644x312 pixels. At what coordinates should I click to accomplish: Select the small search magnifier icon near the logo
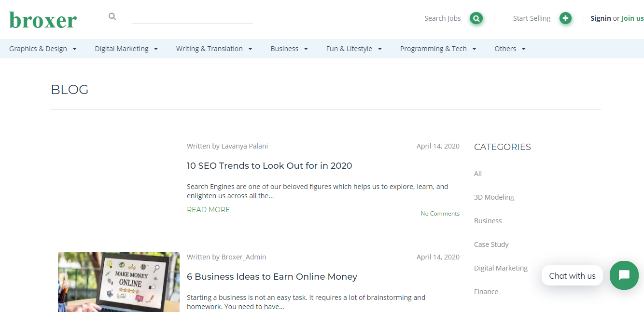112,16
